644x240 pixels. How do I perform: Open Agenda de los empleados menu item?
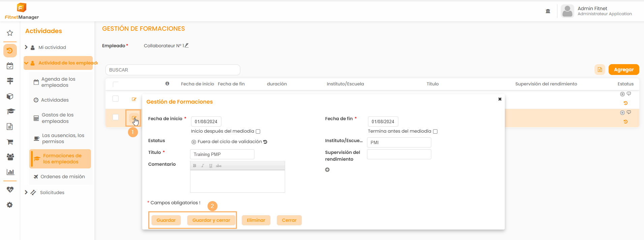pos(58,82)
